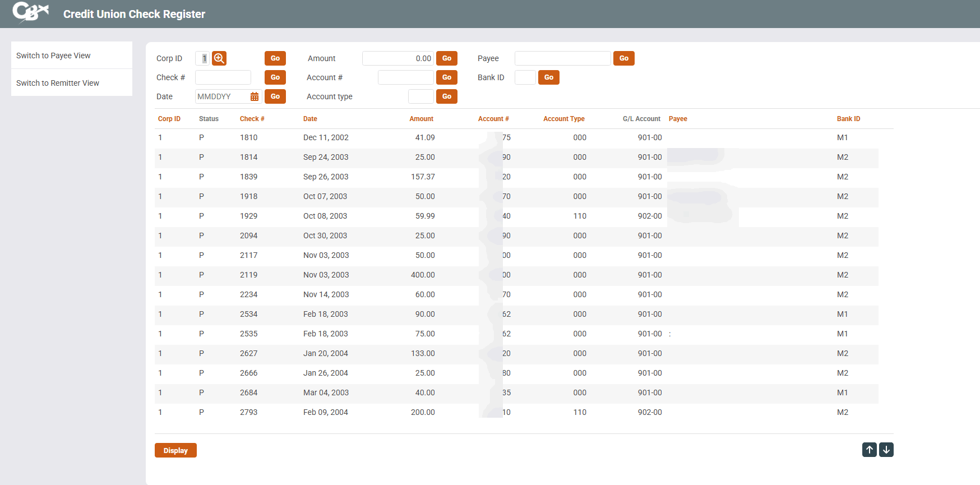Select check number 2119 cell
The height and width of the screenshot is (485, 980).
pos(249,275)
